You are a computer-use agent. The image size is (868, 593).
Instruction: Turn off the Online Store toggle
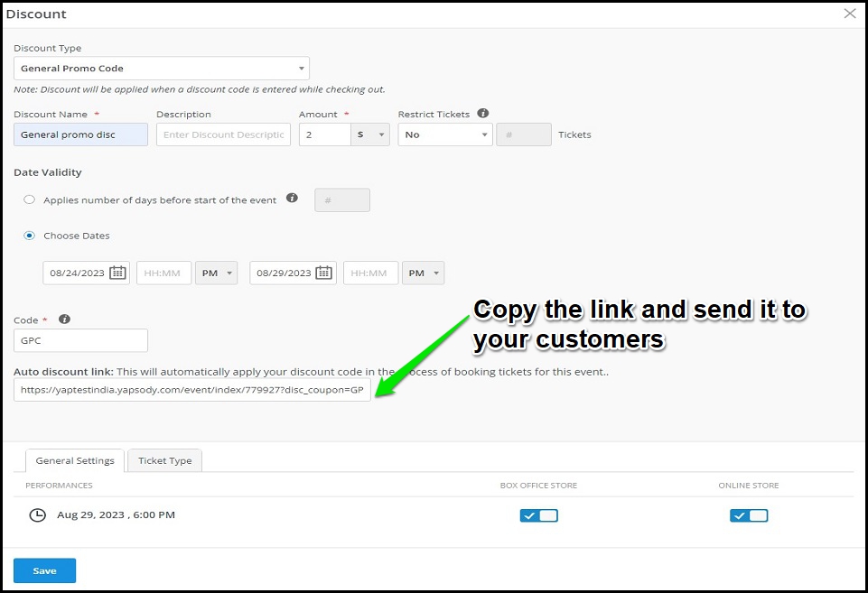click(749, 514)
